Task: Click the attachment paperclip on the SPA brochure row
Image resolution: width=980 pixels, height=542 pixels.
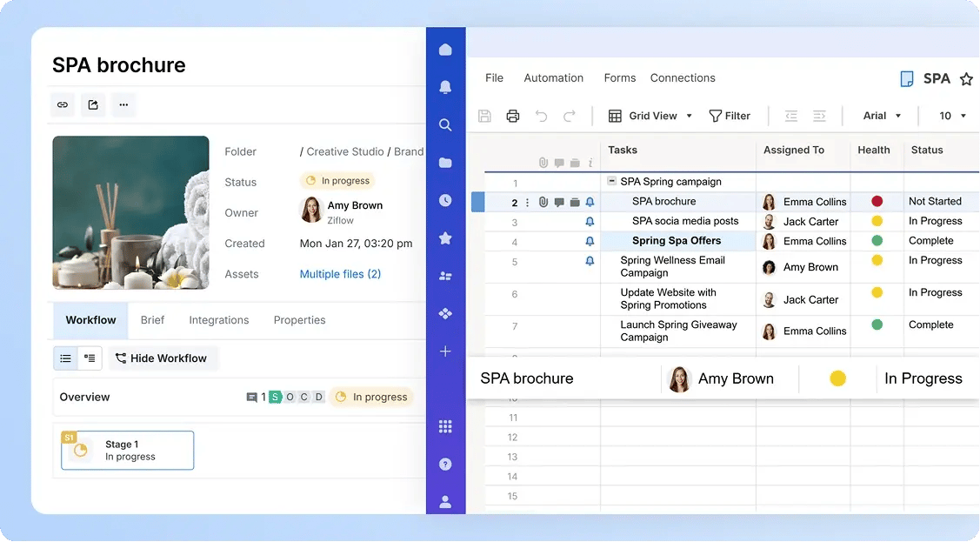Action: click(x=542, y=201)
